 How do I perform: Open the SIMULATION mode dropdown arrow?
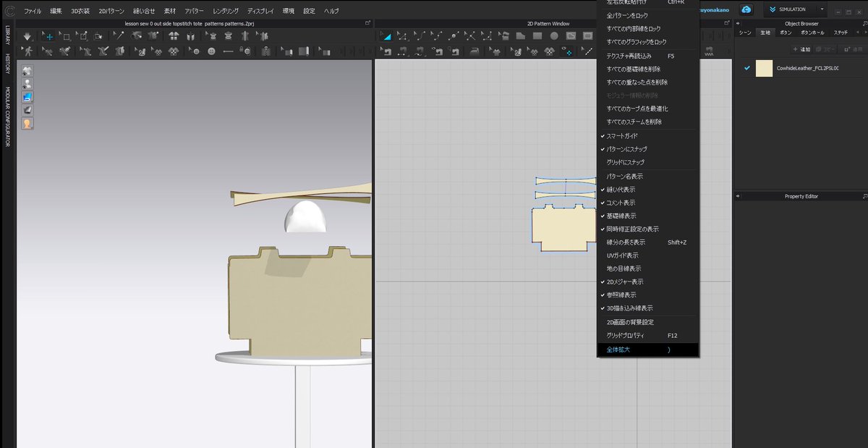tap(822, 9)
